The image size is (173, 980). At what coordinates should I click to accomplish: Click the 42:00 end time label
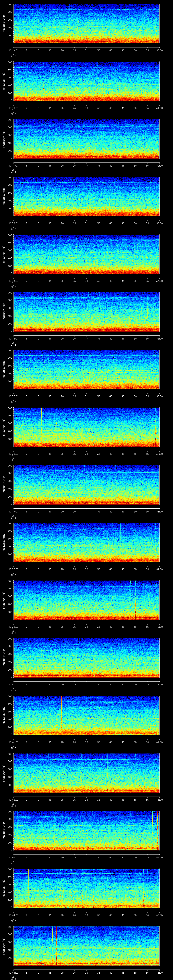point(159,742)
